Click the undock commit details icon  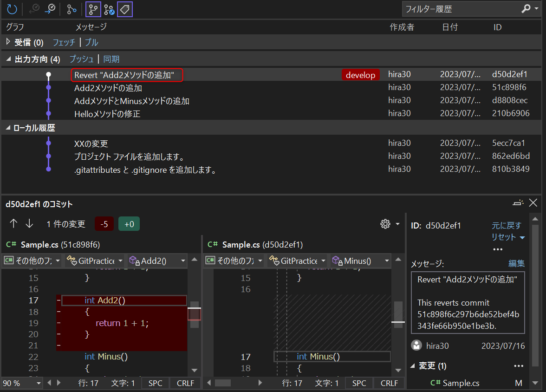click(x=518, y=203)
